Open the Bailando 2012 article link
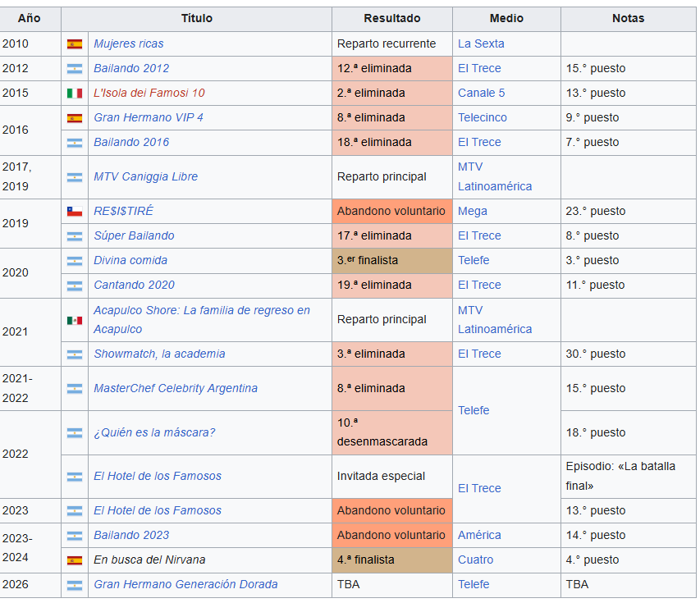 (x=131, y=68)
